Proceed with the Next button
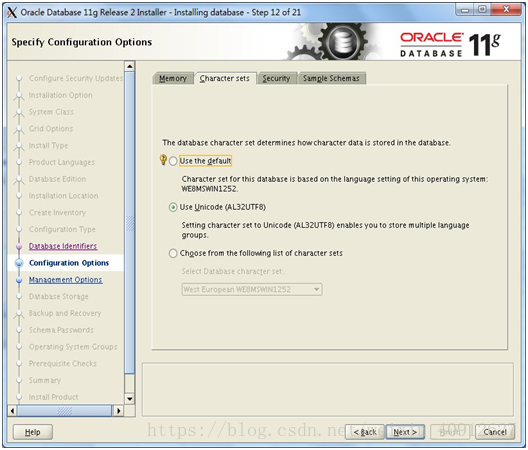The width and height of the screenshot is (528, 450). (x=405, y=432)
